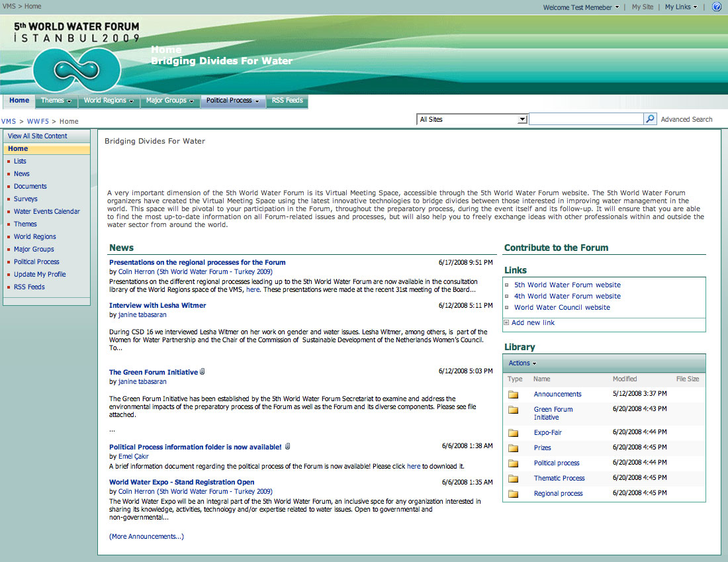
Task: Click the Contribute to the Forum heading
Action: tap(556, 248)
